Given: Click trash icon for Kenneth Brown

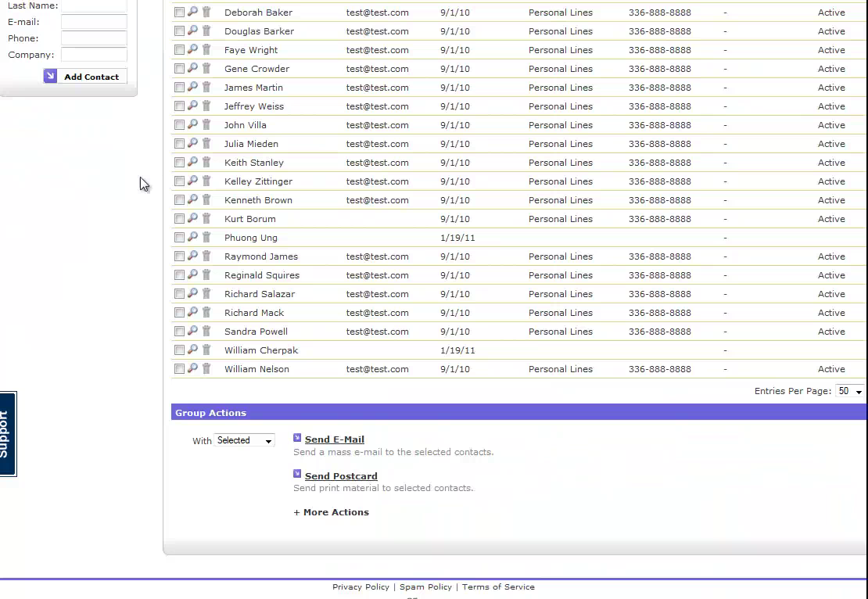Looking at the screenshot, I should coord(206,200).
